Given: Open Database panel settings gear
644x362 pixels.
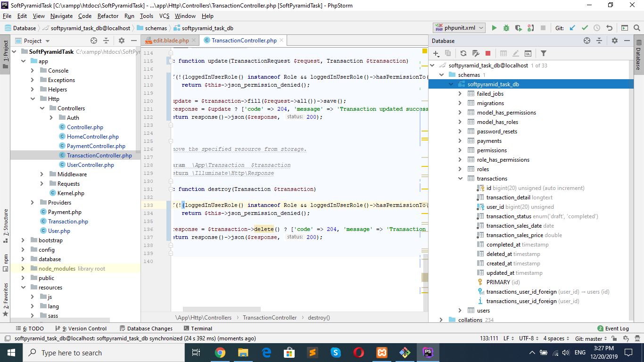Looking at the screenshot, I should (614, 41).
